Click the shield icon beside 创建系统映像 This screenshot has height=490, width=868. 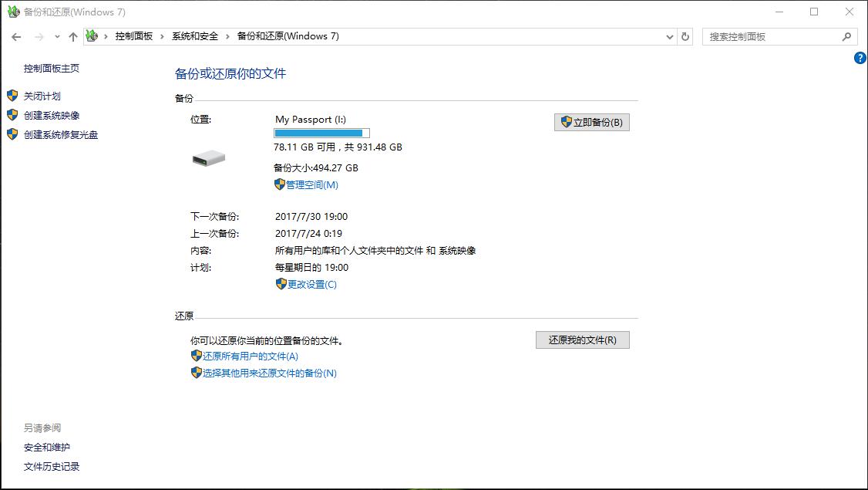[12, 115]
